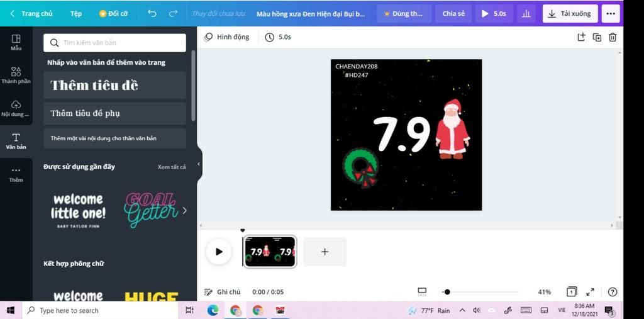Click the add page icon above canvas
Viewport: 644px width, 319px height.
581,37
